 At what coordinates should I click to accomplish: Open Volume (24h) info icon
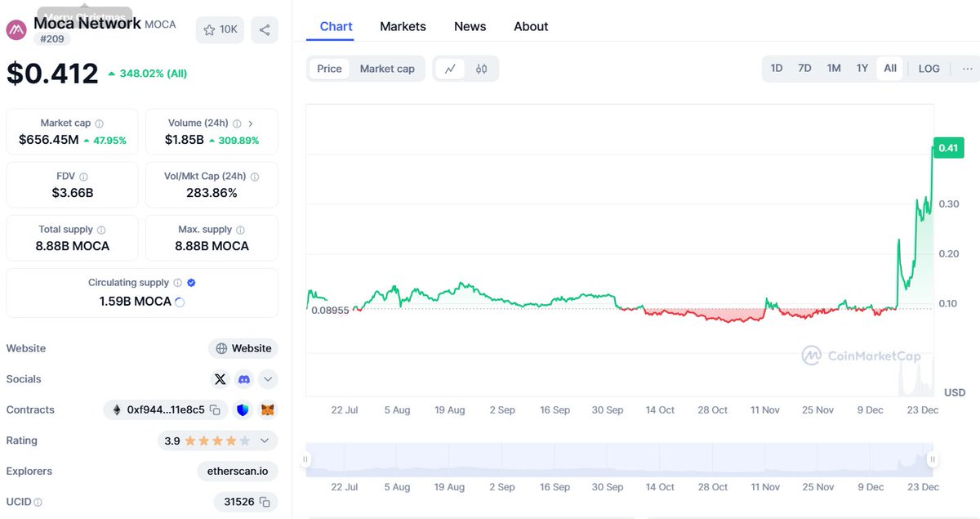point(237,123)
